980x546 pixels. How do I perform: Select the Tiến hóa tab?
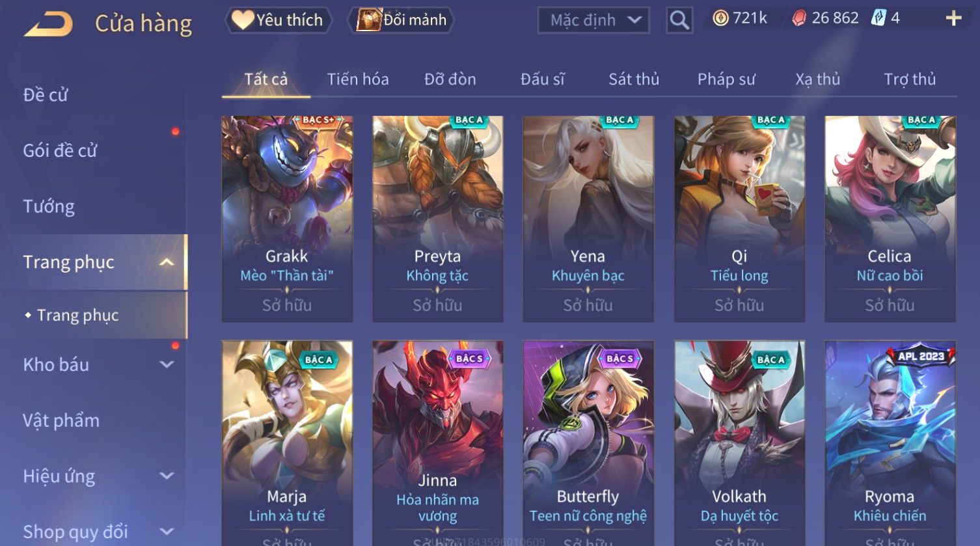[x=358, y=79]
